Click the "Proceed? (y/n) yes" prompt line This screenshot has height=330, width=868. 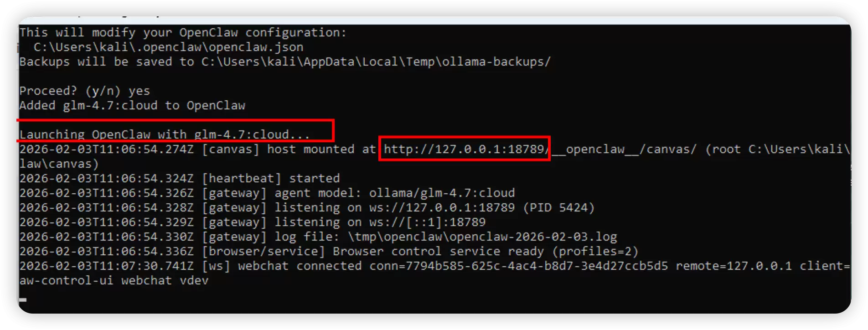[84, 91]
